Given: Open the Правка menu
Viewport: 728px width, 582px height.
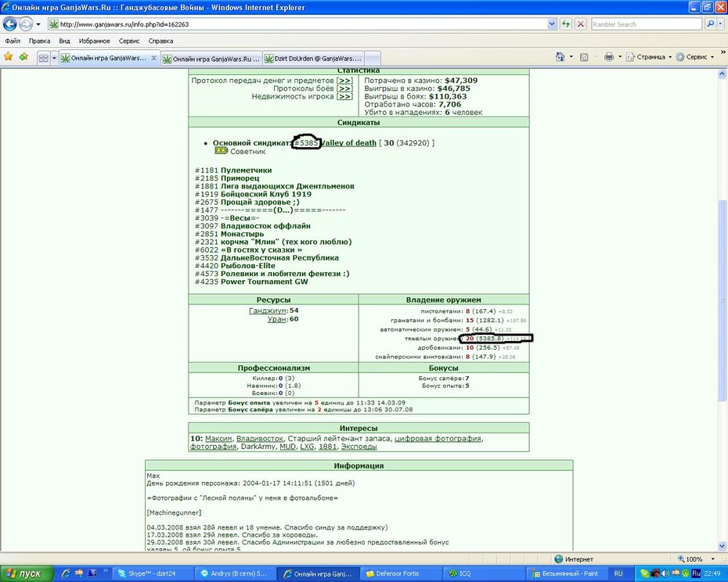Looking at the screenshot, I should click(39, 41).
